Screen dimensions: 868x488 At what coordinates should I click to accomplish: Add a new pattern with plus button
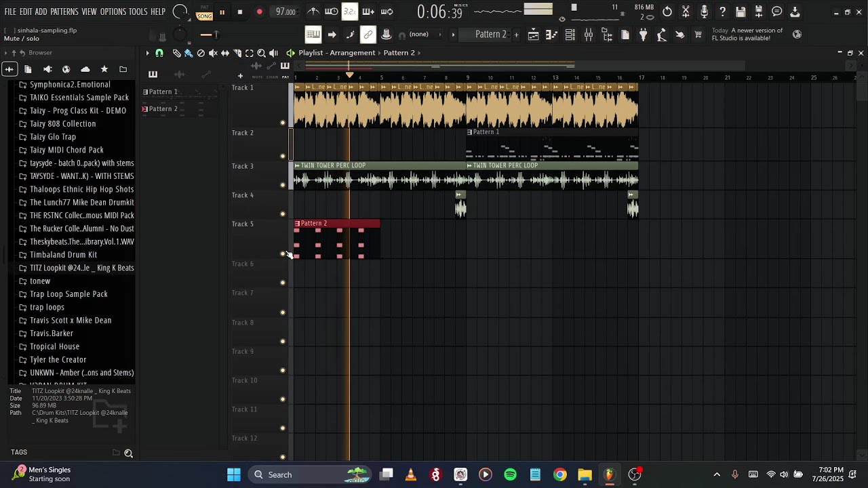coord(516,35)
